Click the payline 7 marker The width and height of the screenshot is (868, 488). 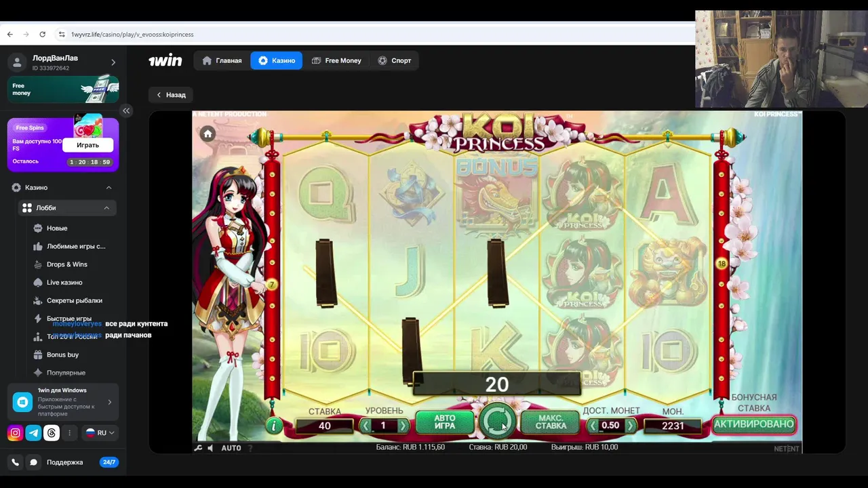(272, 285)
